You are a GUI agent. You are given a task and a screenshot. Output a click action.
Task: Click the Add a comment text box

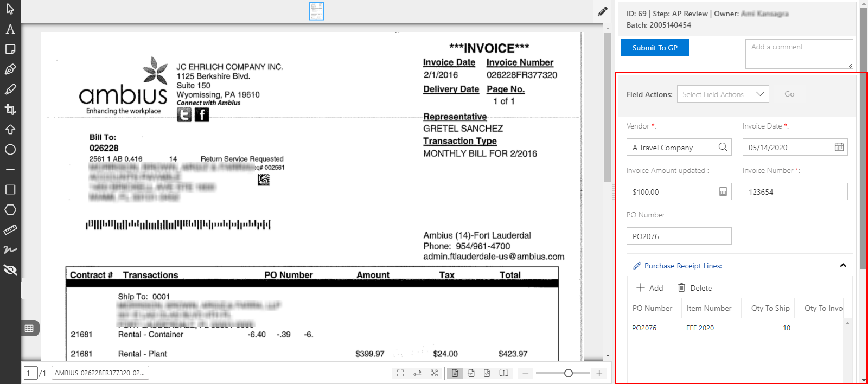point(798,54)
